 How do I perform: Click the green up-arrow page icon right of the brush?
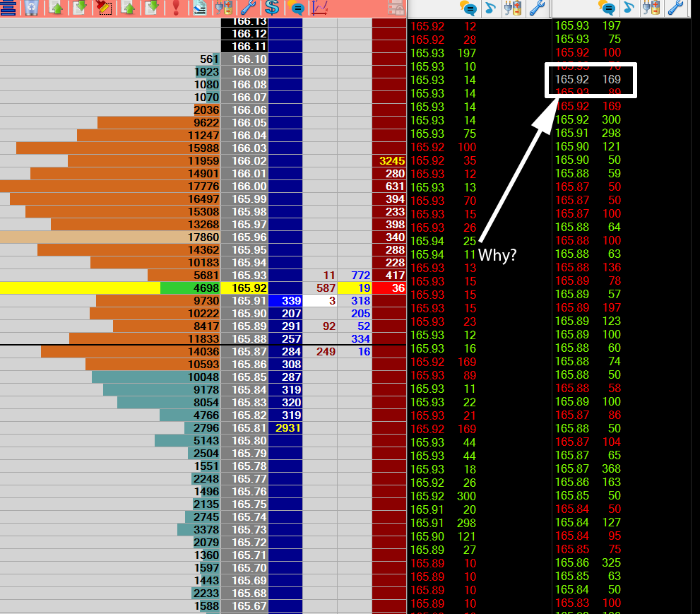point(128,8)
